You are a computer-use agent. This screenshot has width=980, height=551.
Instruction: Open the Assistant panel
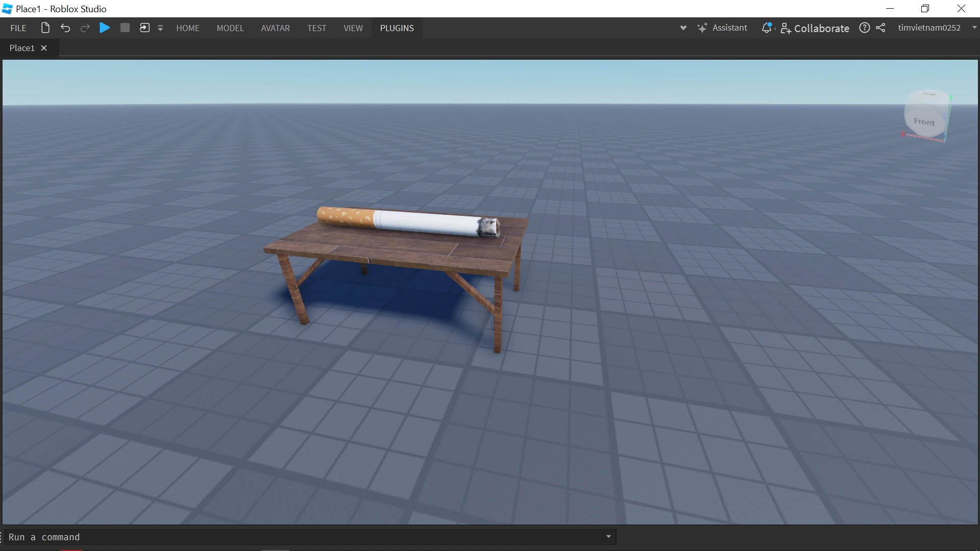(722, 28)
